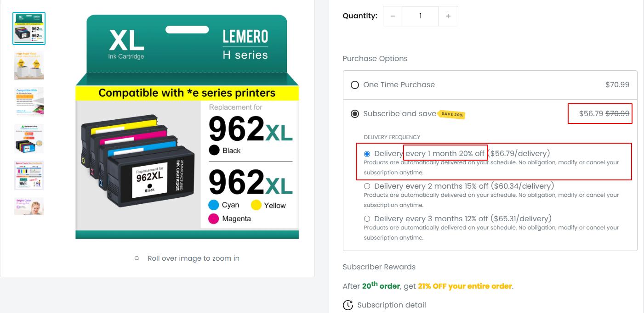The width and height of the screenshot is (644, 313).
Task: Choose delivery every 3 months option
Action: [x=367, y=219]
